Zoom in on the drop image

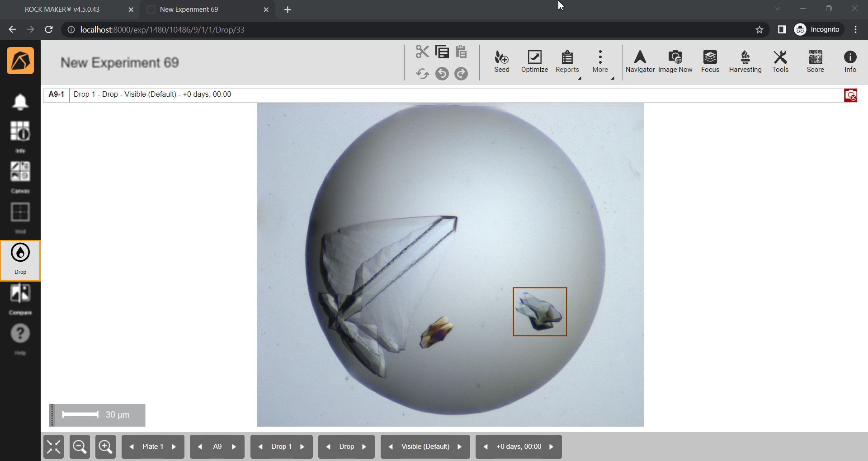105,447
